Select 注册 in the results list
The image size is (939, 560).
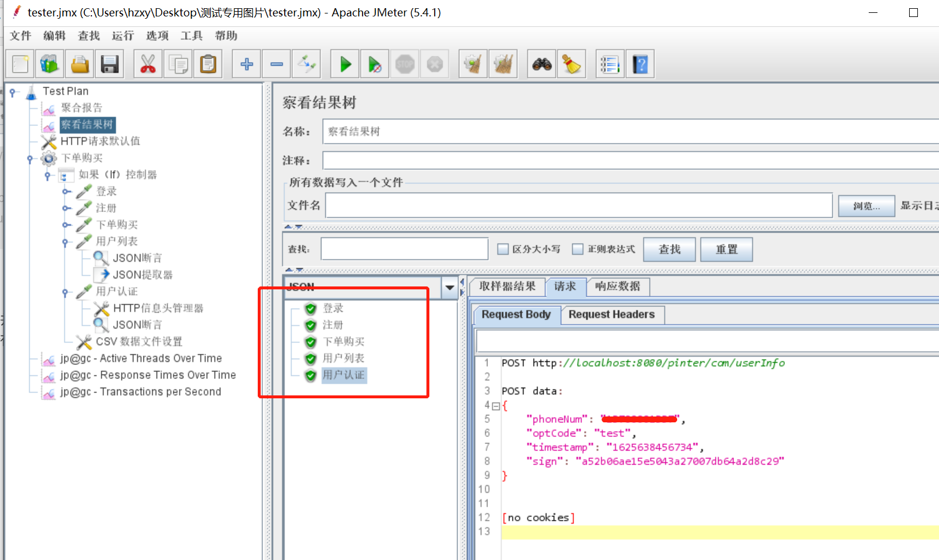point(333,325)
